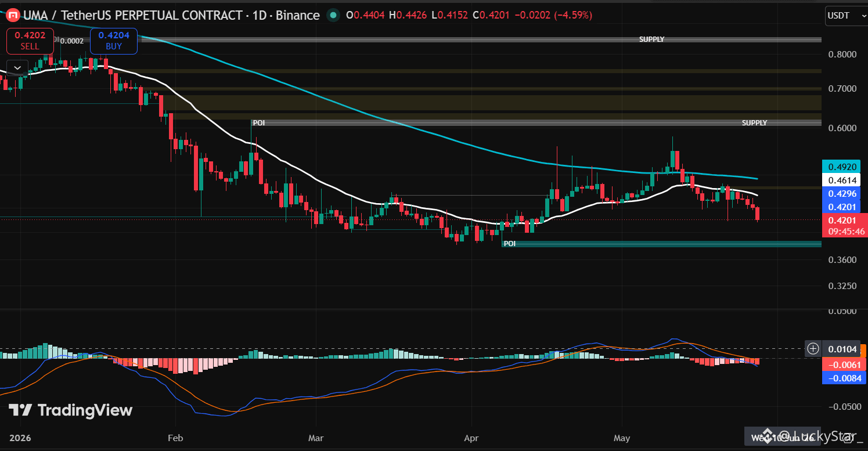Viewport: 868px width, 451px height.
Task: Select the low value L0.4152
Action: (x=451, y=15)
